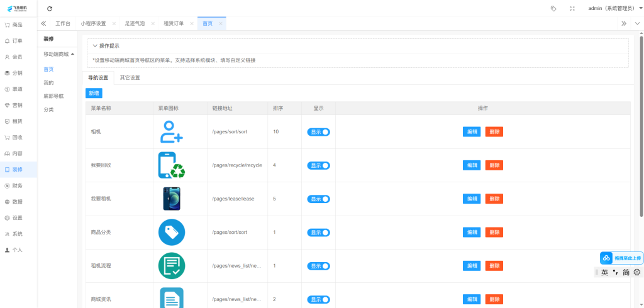Click the refresh icon in top bar
The width and height of the screenshot is (644, 308).
(50, 9)
